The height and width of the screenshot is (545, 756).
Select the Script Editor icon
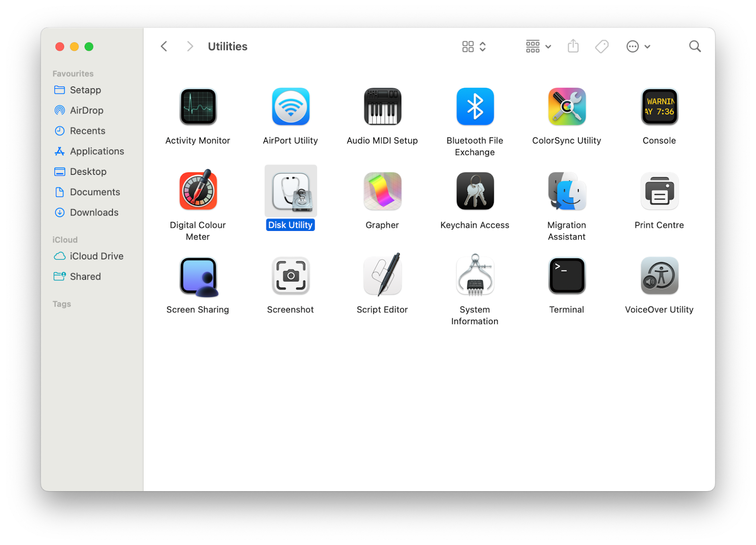pos(383,275)
